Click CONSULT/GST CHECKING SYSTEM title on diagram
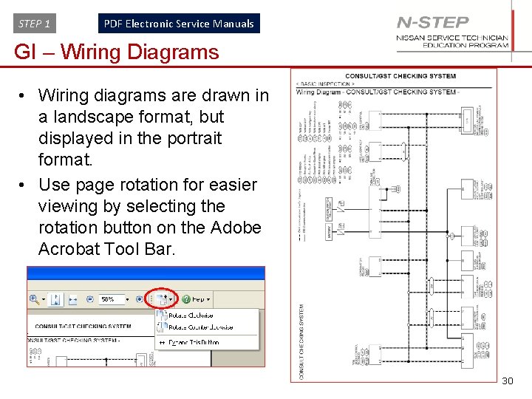The height and width of the screenshot is (399, 532). pyautogui.click(x=400, y=76)
